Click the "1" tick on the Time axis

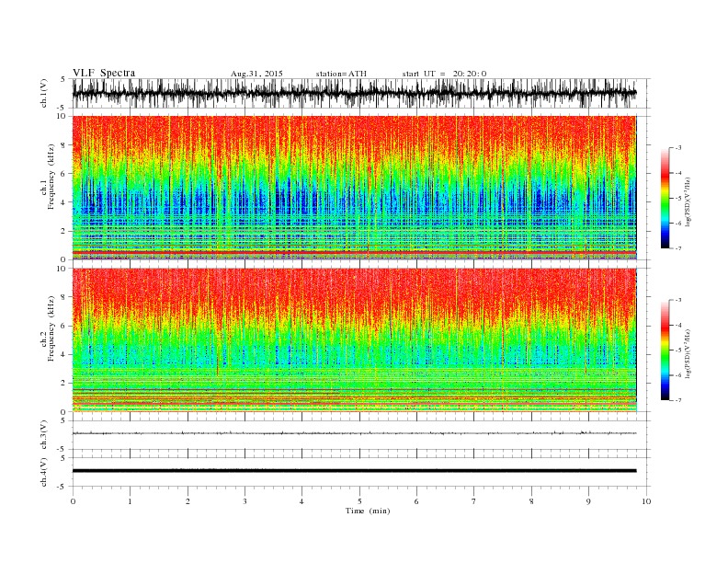click(x=130, y=501)
